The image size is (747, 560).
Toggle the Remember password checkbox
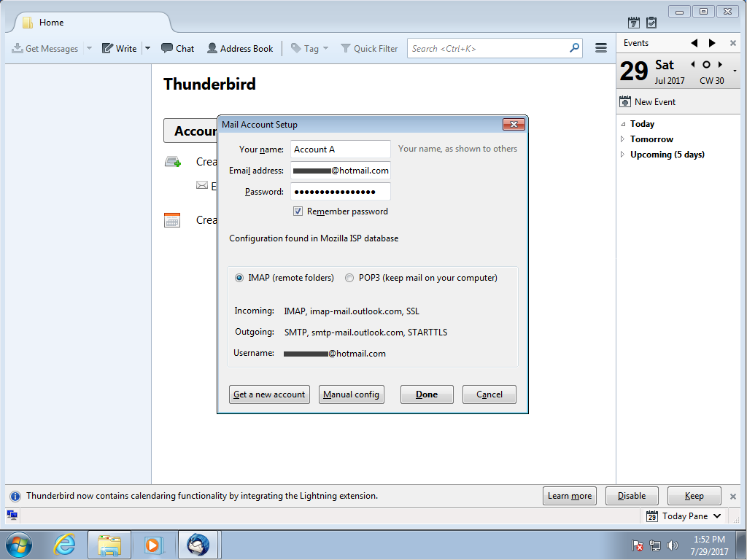[x=298, y=211]
